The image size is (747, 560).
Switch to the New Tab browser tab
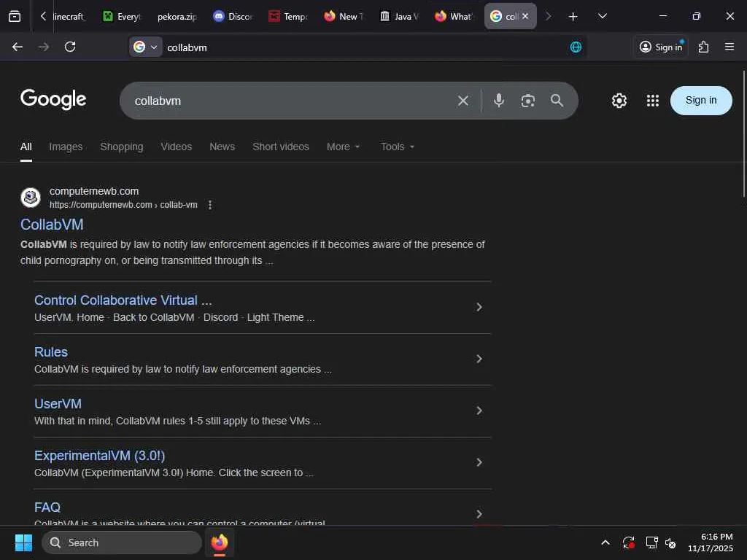click(x=344, y=16)
